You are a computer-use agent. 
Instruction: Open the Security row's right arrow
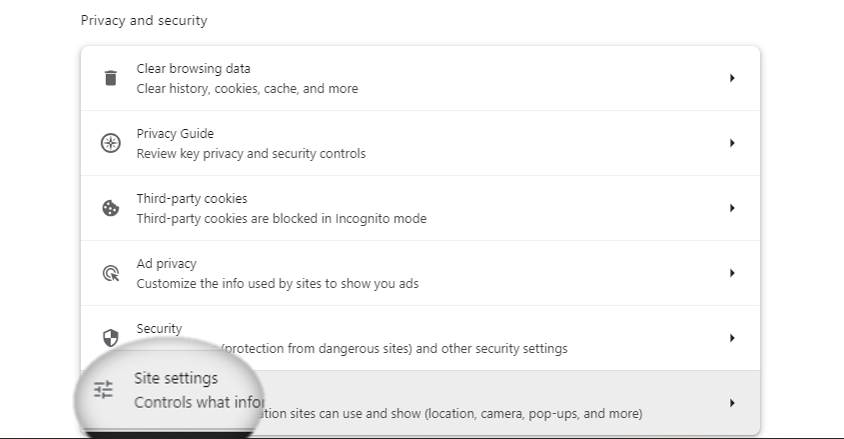tap(732, 338)
